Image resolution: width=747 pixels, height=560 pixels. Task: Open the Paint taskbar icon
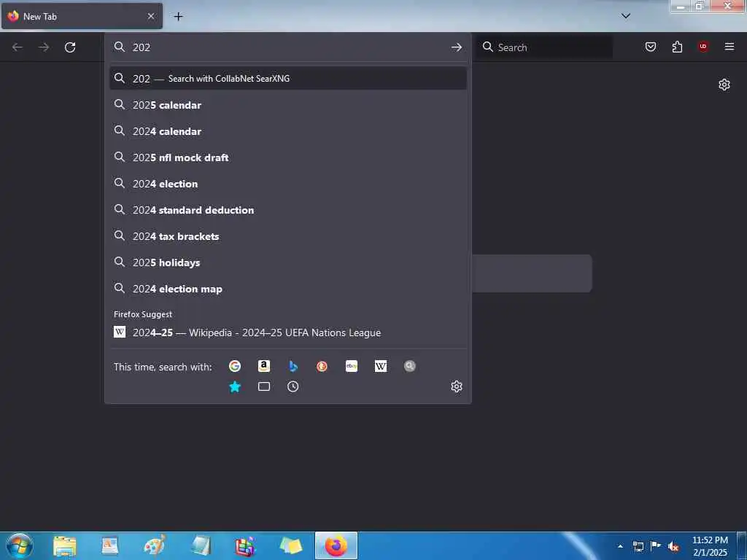tap(155, 545)
